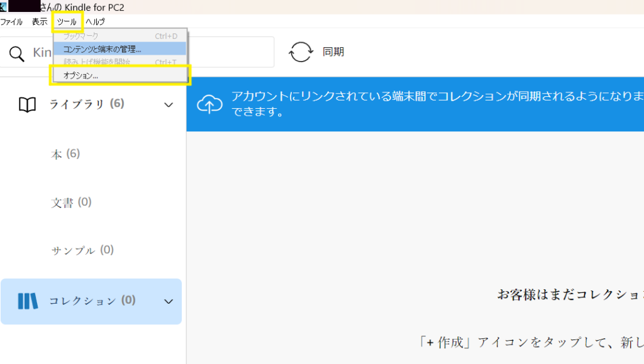Select 読み上げ機能を開始 menu entry

[119, 62]
